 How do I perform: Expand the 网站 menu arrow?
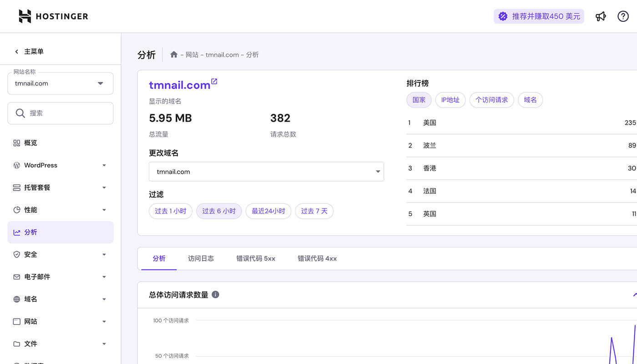(x=104, y=321)
